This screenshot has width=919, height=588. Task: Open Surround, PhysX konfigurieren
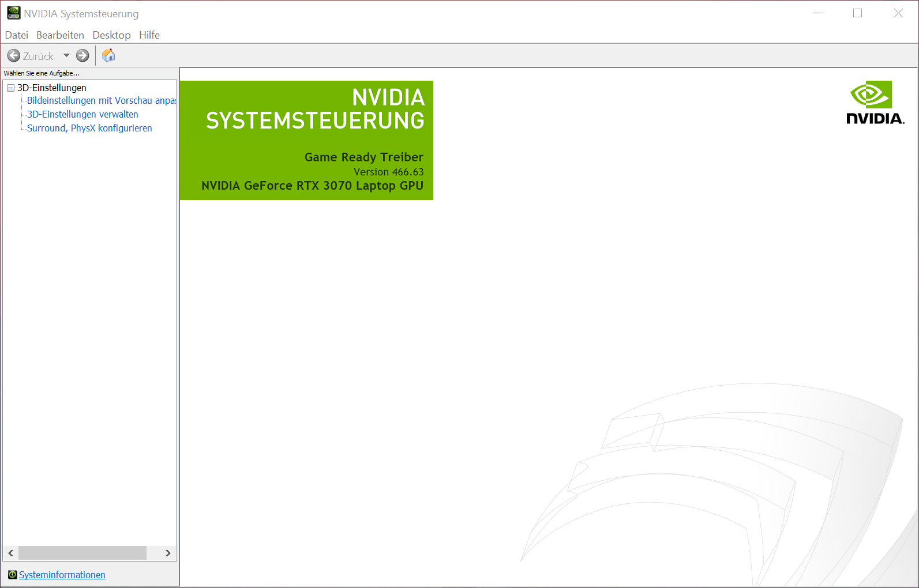tap(89, 128)
